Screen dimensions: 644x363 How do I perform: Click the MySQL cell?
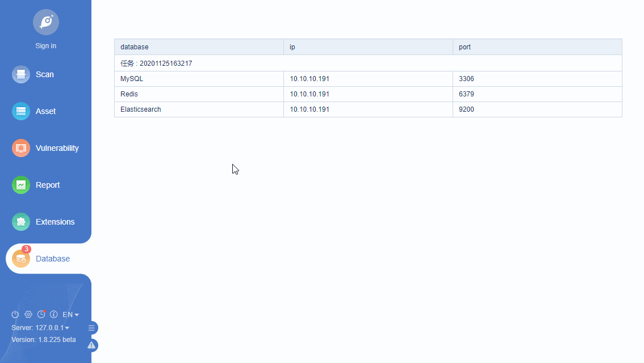click(199, 79)
